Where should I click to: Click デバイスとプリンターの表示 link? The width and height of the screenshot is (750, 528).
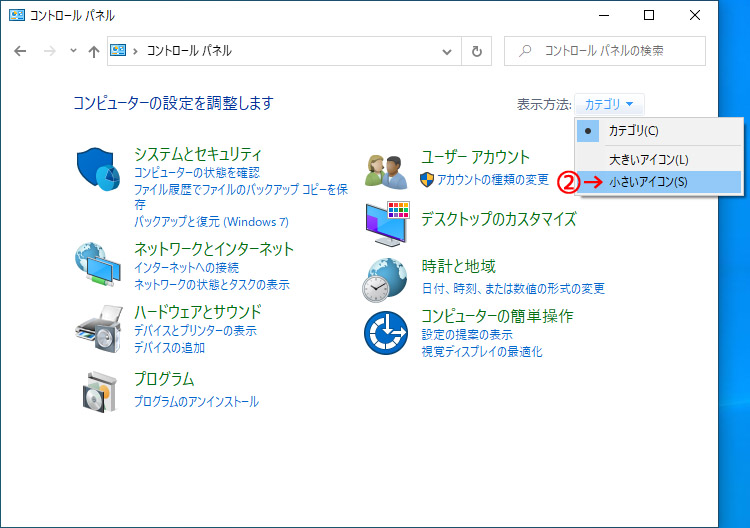195,330
